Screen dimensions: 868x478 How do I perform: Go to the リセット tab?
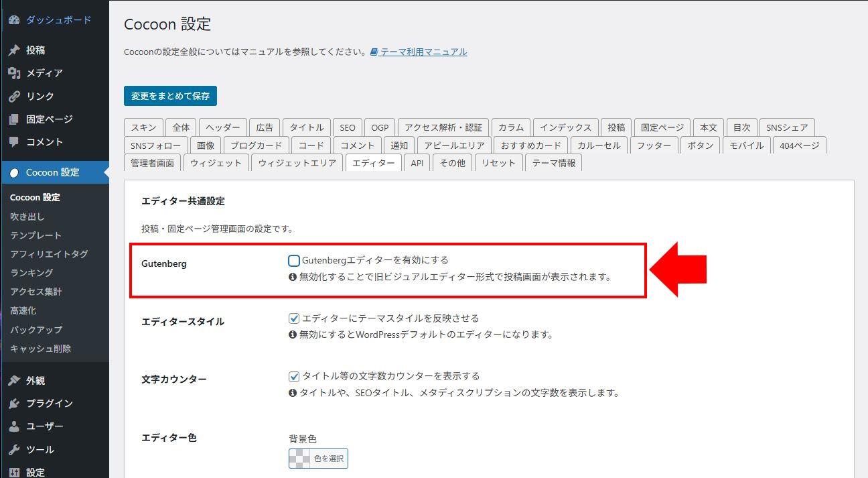pyautogui.click(x=499, y=163)
